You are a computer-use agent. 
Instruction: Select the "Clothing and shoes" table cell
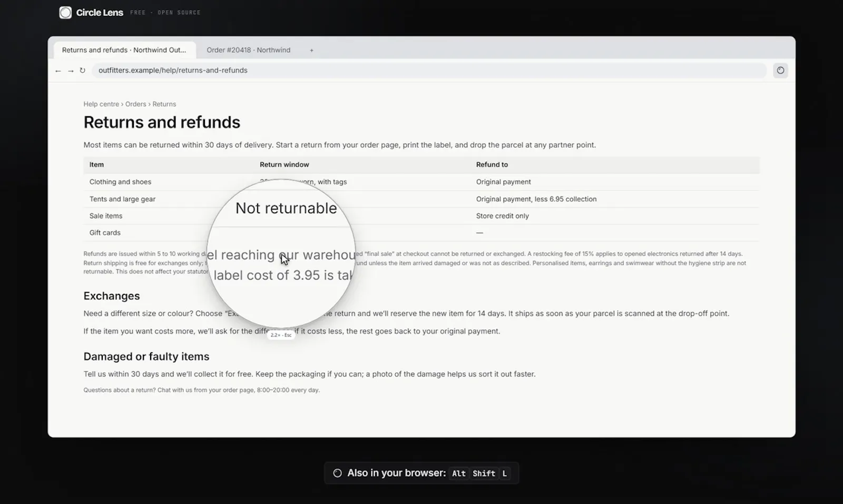coord(120,182)
